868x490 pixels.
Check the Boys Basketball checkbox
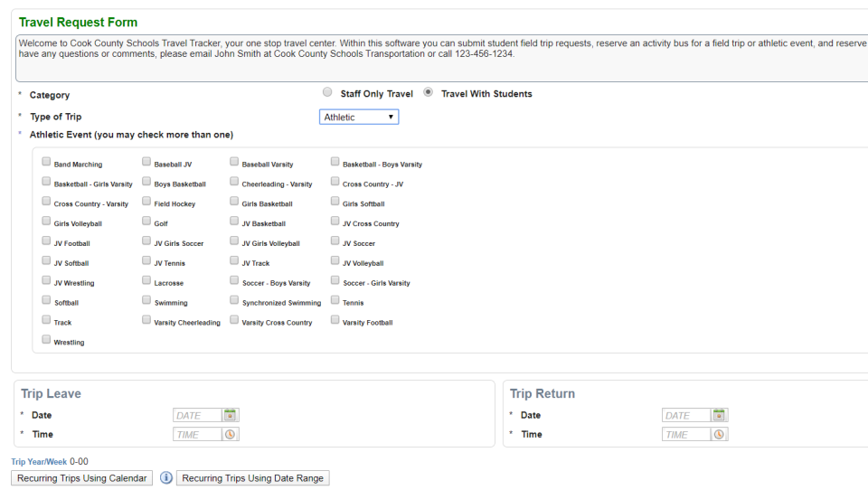(146, 182)
